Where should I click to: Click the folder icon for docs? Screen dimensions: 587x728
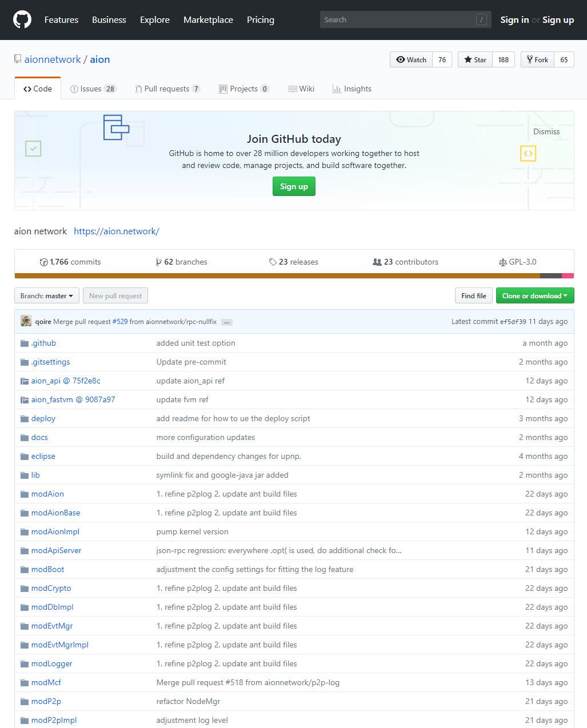click(25, 438)
